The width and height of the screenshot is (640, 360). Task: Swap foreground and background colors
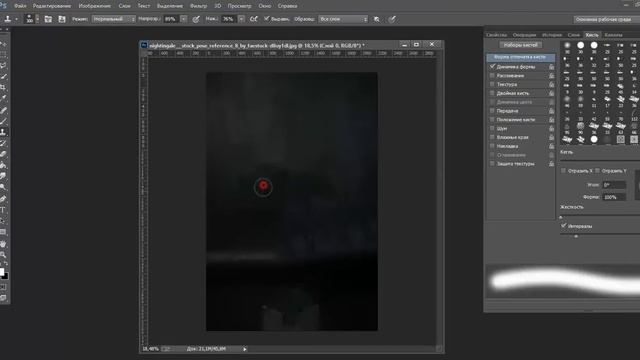[x=5, y=263]
